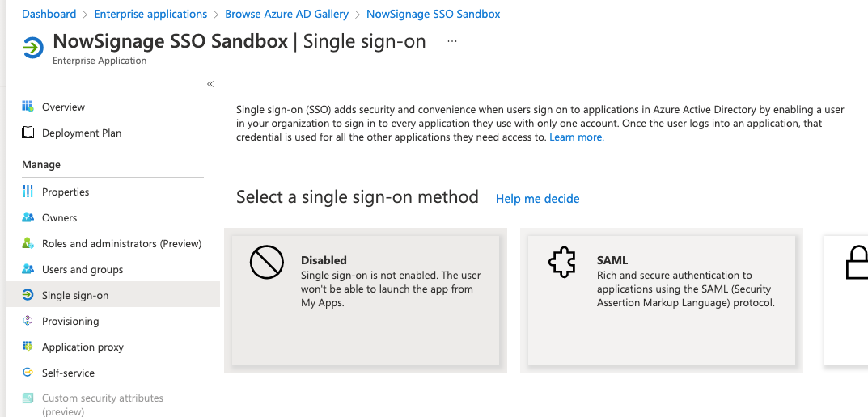The width and height of the screenshot is (868, 417).
Task: Click the Deployment Plan book icon
Action: click(x=28, y=133)
